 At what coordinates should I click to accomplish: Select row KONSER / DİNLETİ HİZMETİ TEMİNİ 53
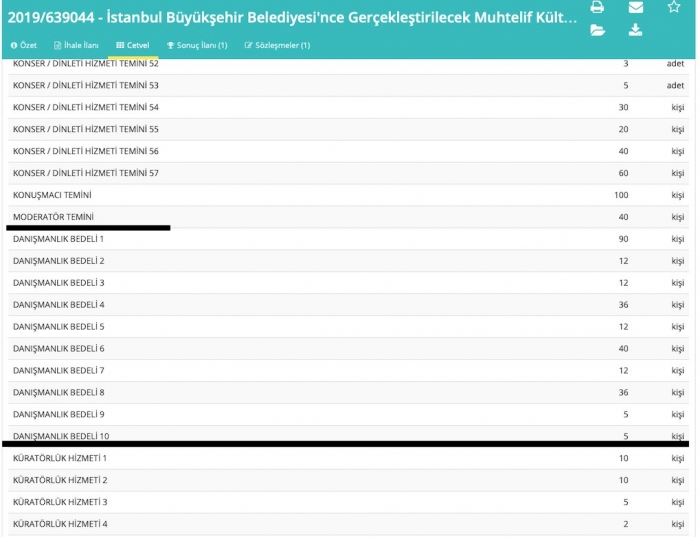click(x=348, y=85)
